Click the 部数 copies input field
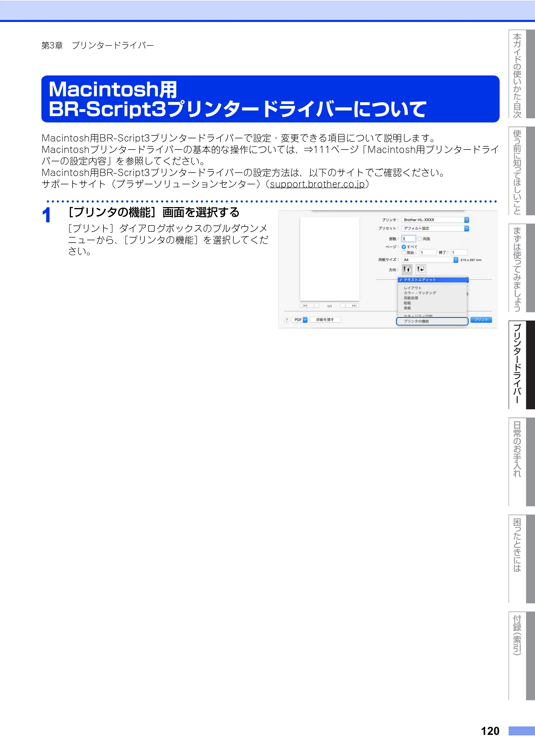The image size is (535, 756). (x=409, y=239)
